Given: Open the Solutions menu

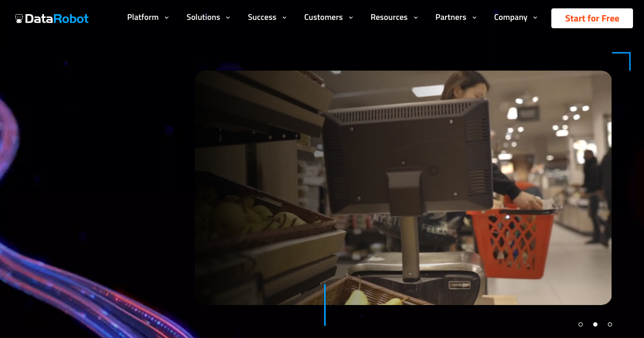Looking at the screenshot, I should click(x=203, y=17).
